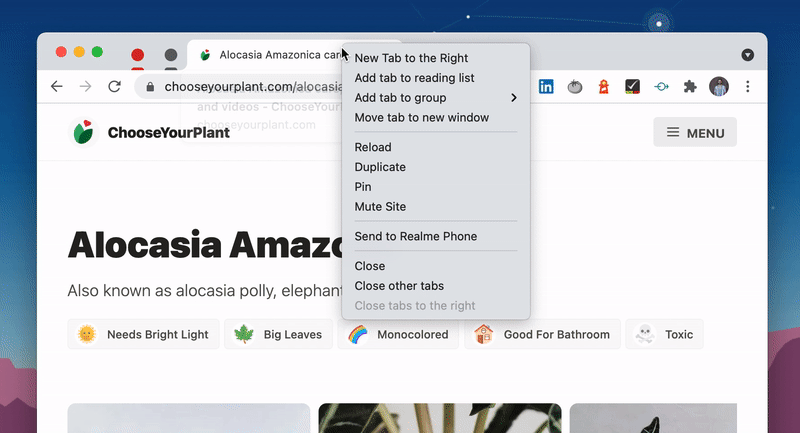800x433 pixels.
Task: Open the MENU button
Action: pos(695,133)
